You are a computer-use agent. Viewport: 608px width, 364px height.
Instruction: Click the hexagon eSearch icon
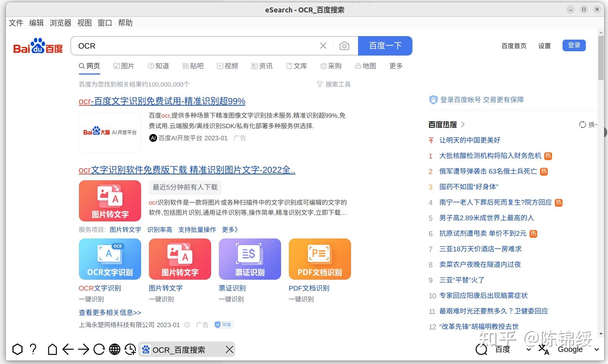[x=17, y=349]
